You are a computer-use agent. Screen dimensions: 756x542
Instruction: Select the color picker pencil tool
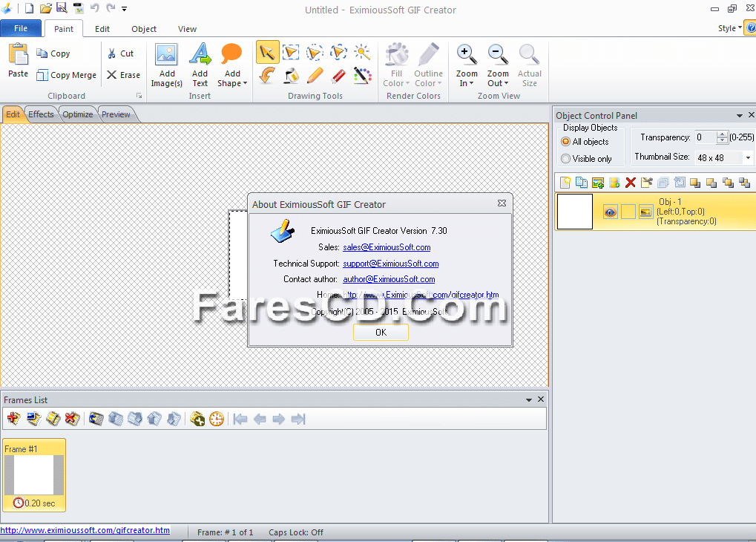click(x=362, y=76)
